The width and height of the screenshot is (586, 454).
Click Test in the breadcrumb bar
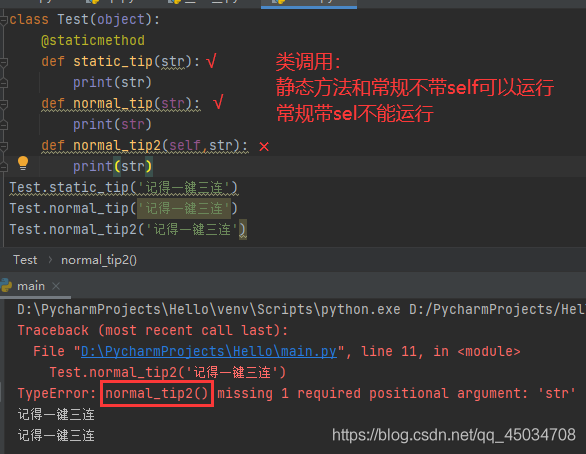pos(25,260)
